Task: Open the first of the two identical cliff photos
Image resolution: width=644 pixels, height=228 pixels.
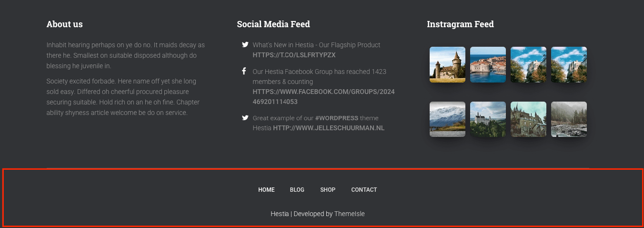Action: coord(528,64)
